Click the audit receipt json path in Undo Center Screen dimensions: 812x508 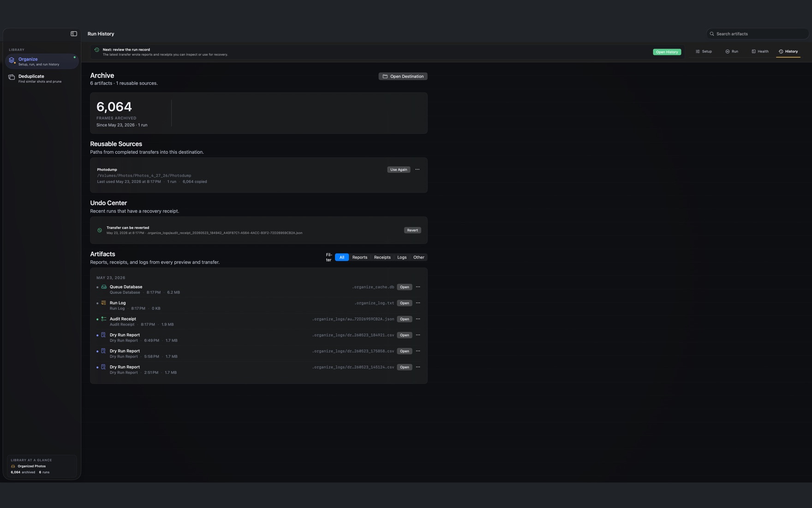coord(225,233)
